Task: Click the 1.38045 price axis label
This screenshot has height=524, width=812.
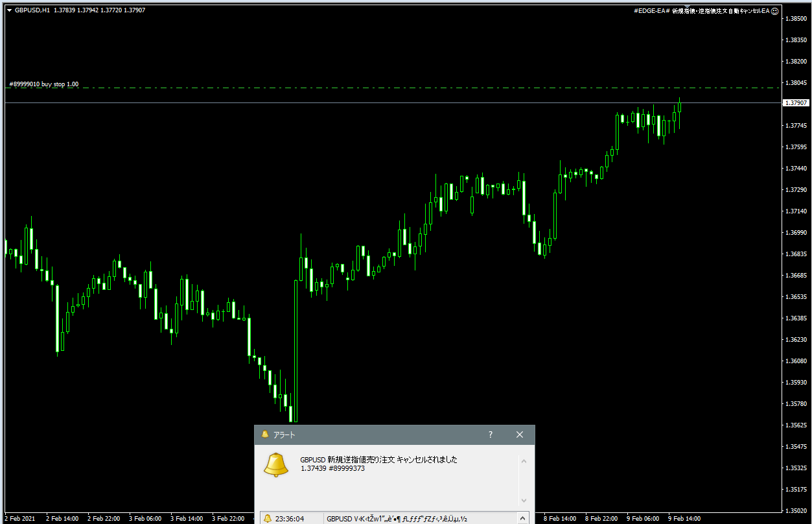Action: coord(796,83)
